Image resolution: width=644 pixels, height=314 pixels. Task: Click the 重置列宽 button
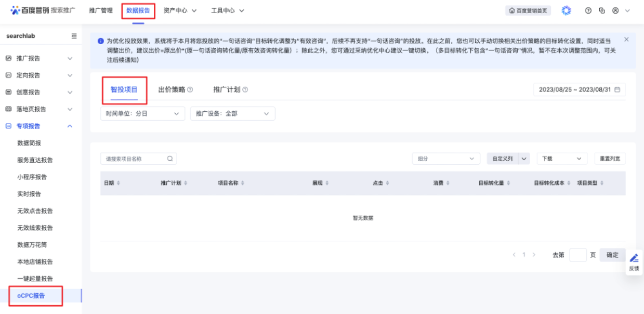pos(610,159)
